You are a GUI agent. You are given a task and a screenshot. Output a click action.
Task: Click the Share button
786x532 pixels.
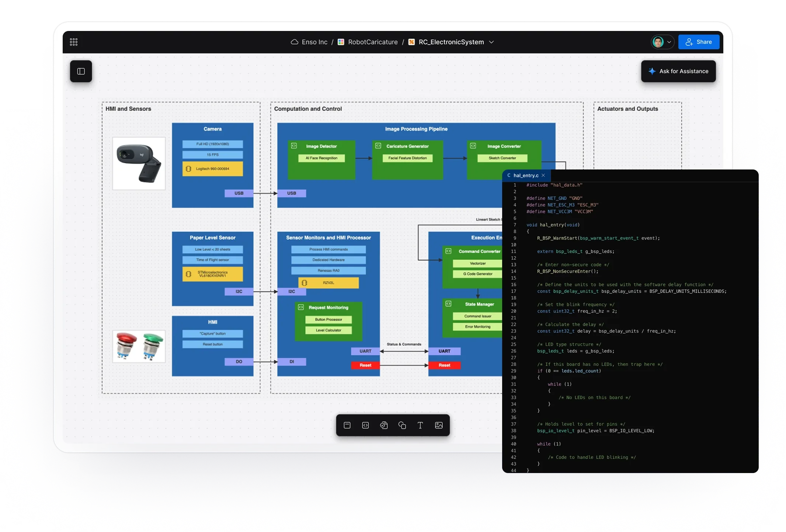pyautogui.click(x=698, y=42)
